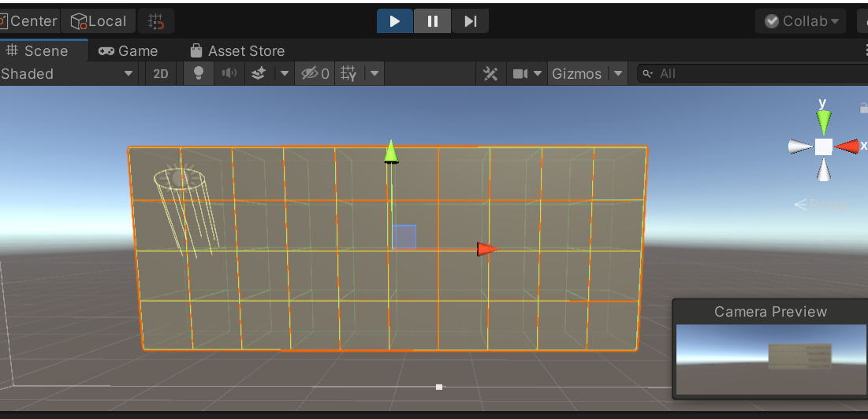
Task: Expand the Gizmos dropdown arrow
Action: tap(618, 73)
